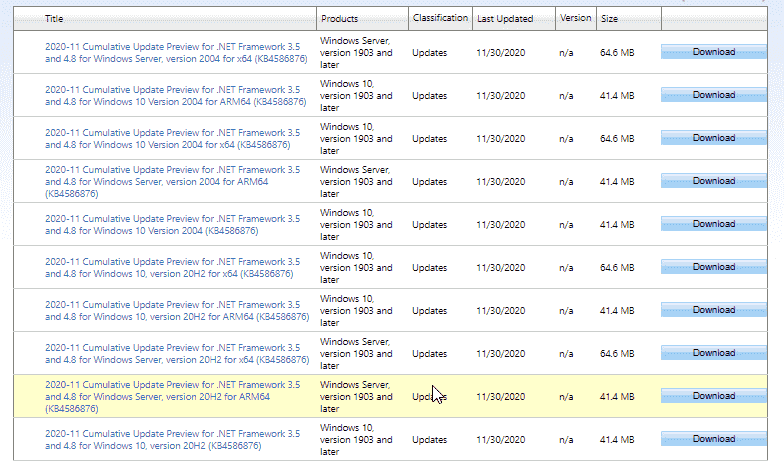Sort results by Size column header

[x=609, y=19]
